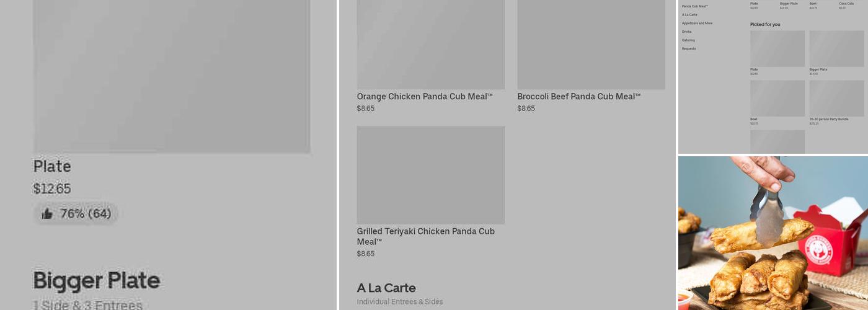Select the Bowl thumbnail under Picked for you
This screenshot has height=310, width=868.
tap(777, 99)
